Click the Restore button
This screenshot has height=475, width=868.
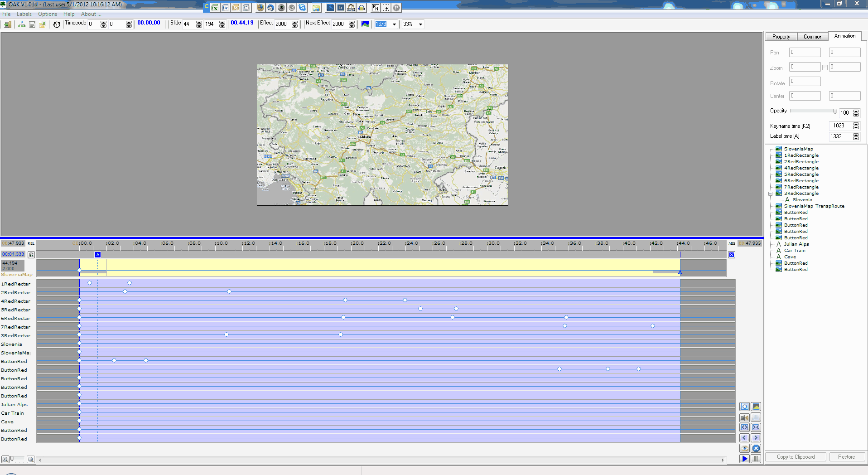pyautogui.click(x=846, y=457)
